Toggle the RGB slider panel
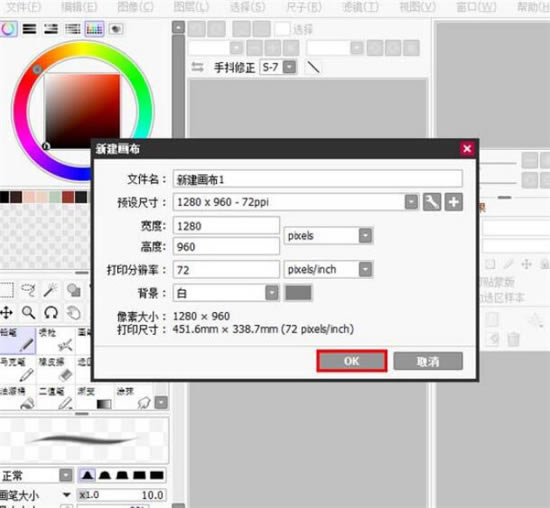This screenshot has width=550, height=508. pos(29,29)
